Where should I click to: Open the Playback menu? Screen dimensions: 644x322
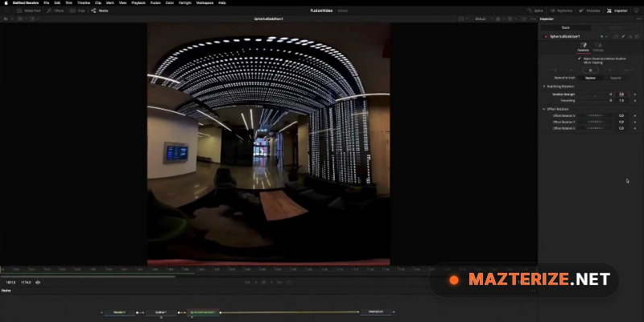click(138, 2)
